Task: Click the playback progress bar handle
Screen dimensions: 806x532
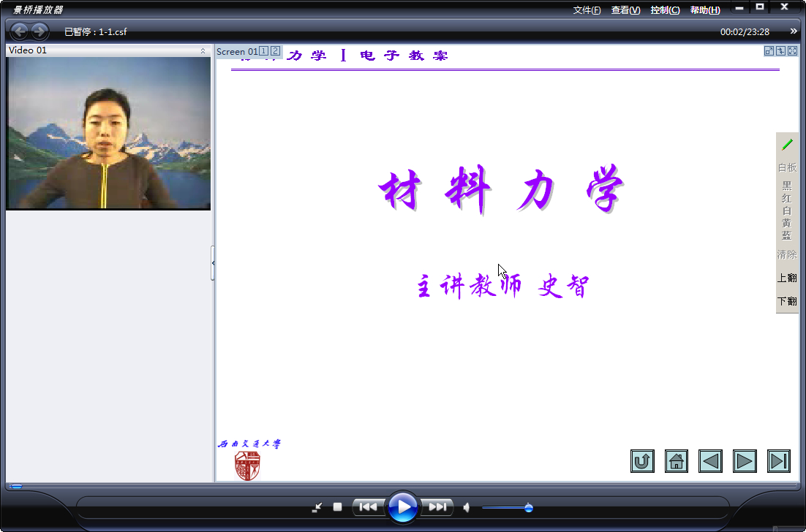Action: pos(16,486)
